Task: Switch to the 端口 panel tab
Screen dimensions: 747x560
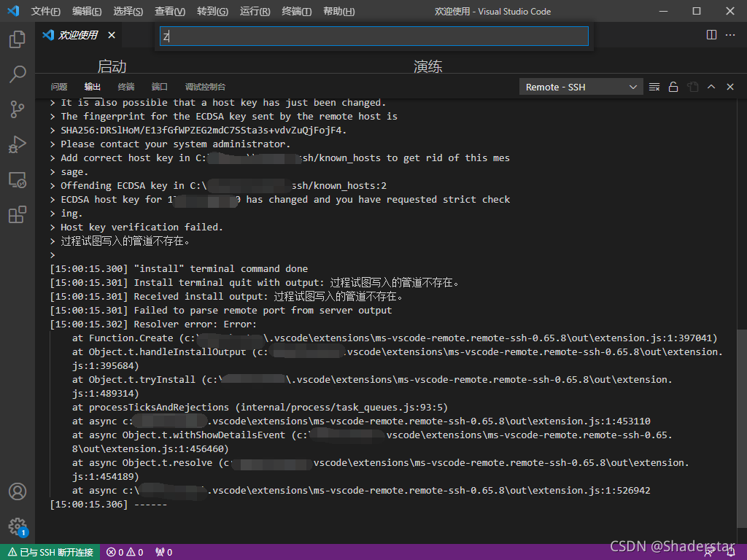Action: [159, 87]
